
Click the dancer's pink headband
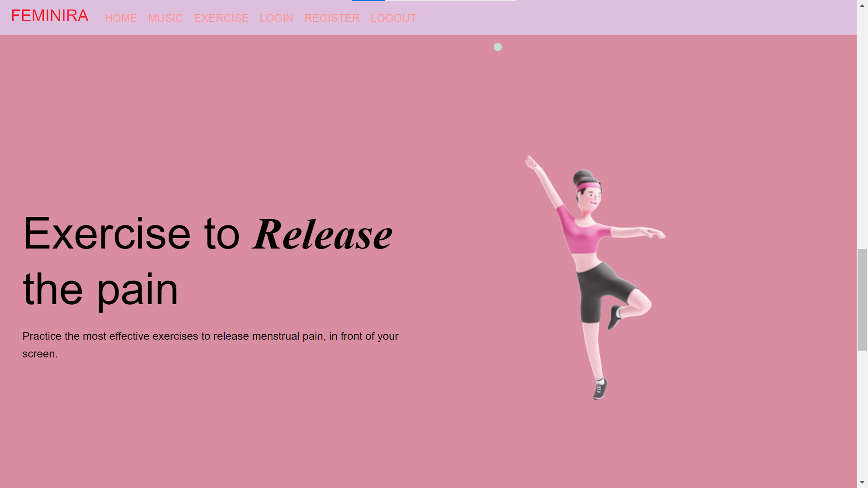pyautogui.click(x=589, y=186)
